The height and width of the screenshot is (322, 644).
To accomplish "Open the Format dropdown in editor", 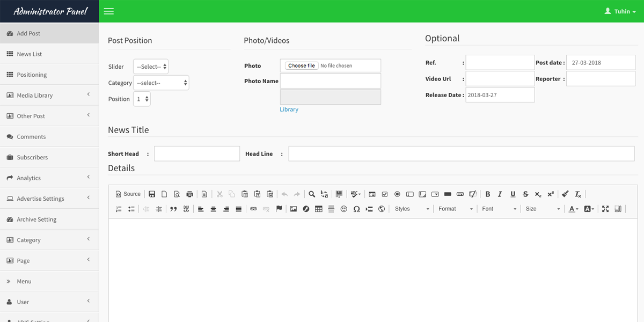I will pyautogui.click(x=455, y=209).
